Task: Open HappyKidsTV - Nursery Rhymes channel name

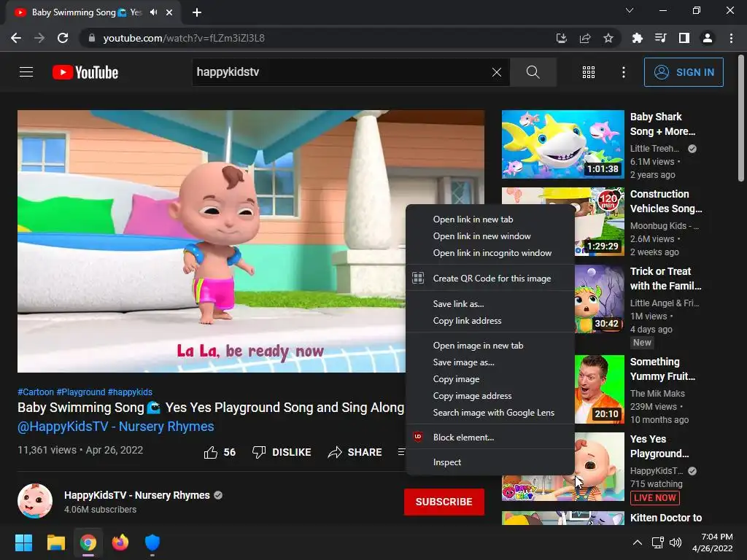Action: pos(136,495)
